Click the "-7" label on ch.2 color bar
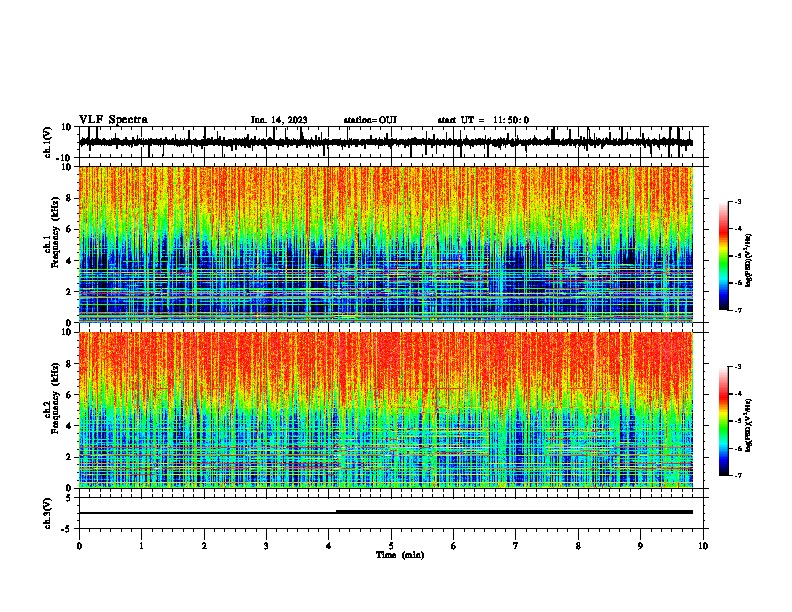Viewport: 792px width, 612px height. [738, 475]
